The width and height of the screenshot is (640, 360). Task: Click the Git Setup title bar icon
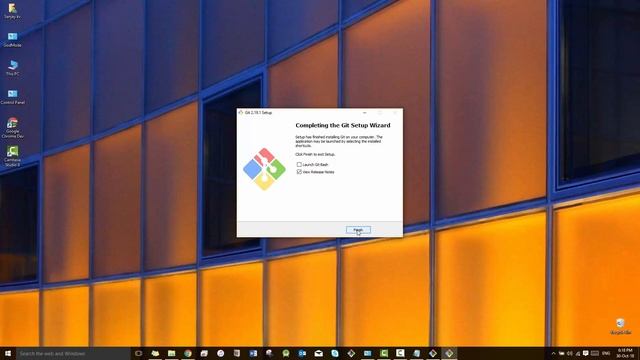point(241,113)
